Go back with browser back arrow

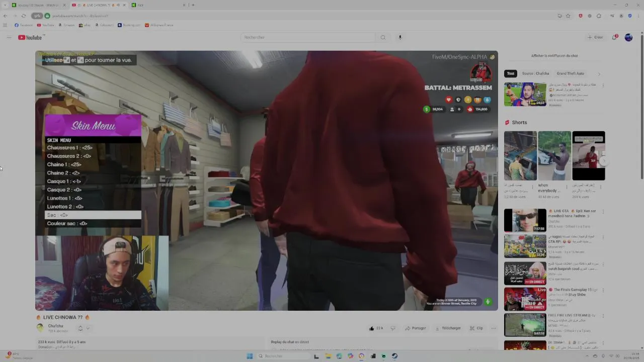[6, 16]
